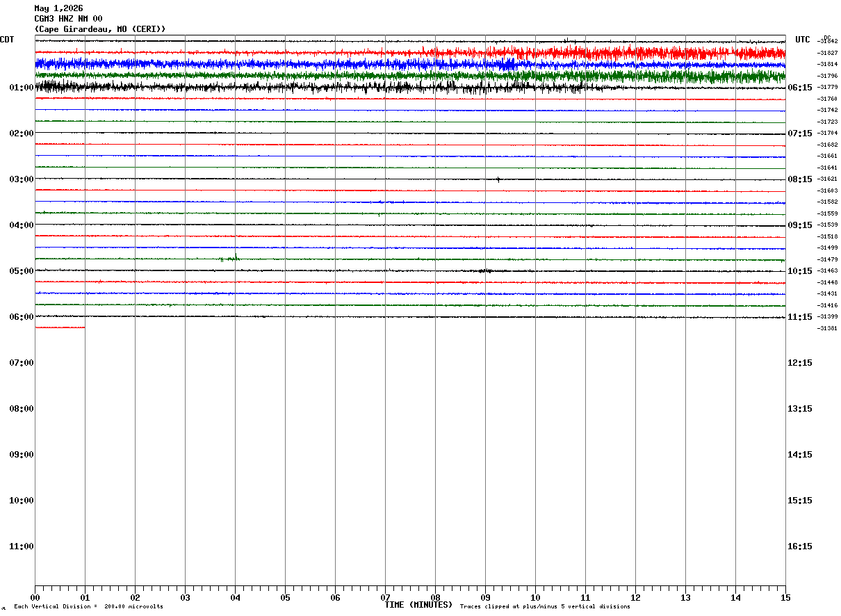The image size is (841, 616).
Task: Click the UTC column header
Action: coord(803,40)
